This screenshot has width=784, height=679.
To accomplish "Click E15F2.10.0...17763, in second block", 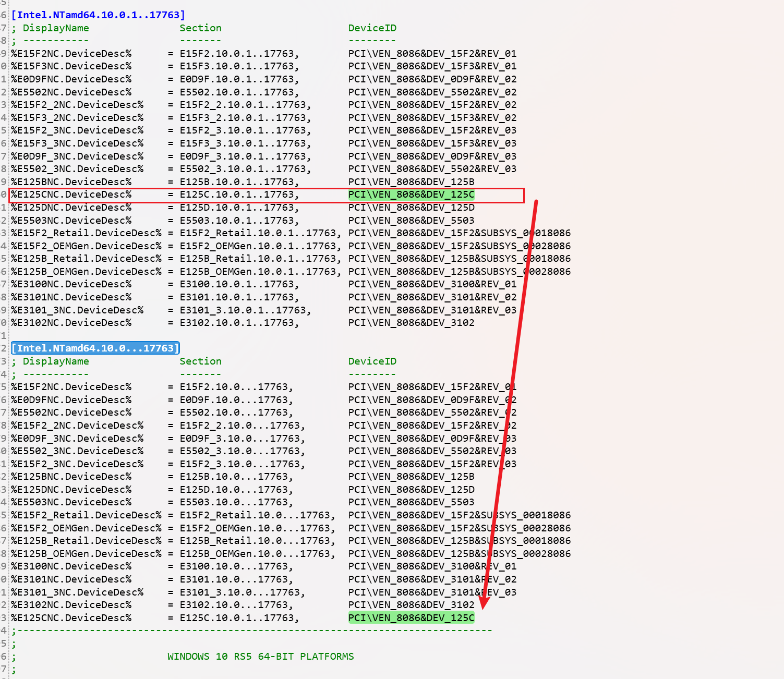I will tap(237, 387).
